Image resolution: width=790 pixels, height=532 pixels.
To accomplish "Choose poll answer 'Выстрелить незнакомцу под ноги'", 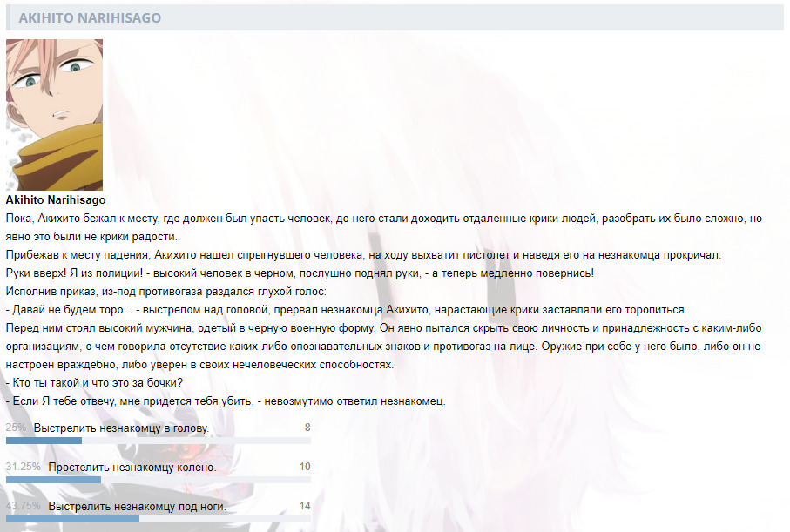I will pos(137,506).
